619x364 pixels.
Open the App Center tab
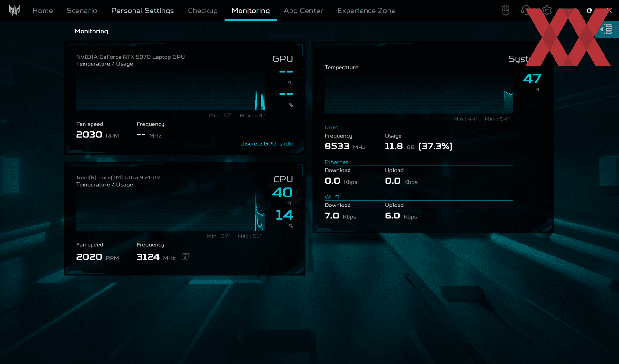[x=303, y=10]
